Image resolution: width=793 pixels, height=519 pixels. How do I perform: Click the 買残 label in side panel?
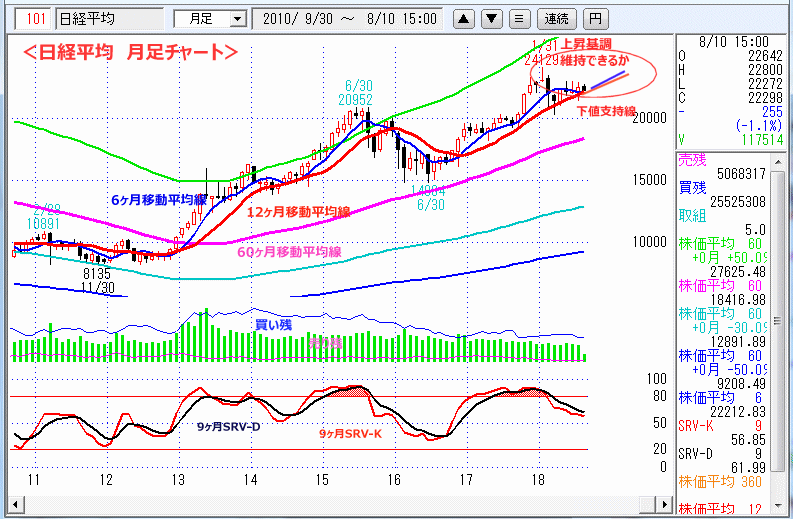click(x=692, y=188)
